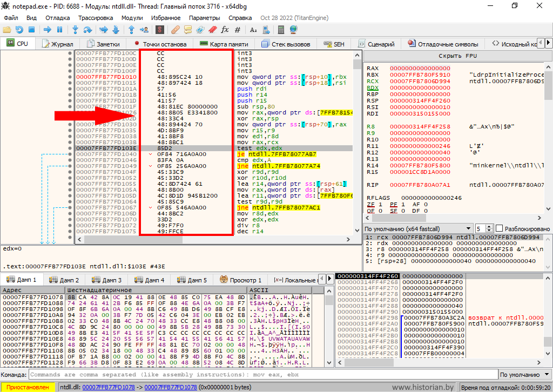
Task: Click the Open file folder icon
Action: pyautogui.click(x=7, y=29)
